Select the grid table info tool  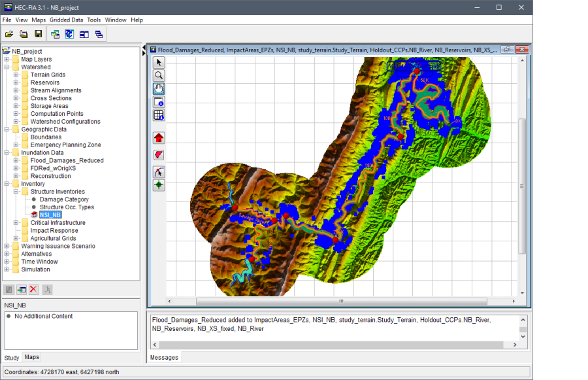click(x=159, y=115)
